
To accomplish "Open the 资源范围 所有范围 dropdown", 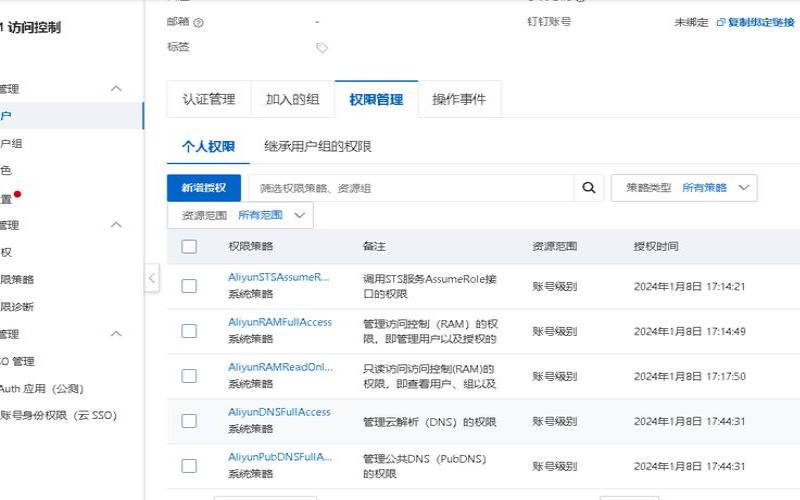I will 240,215.
